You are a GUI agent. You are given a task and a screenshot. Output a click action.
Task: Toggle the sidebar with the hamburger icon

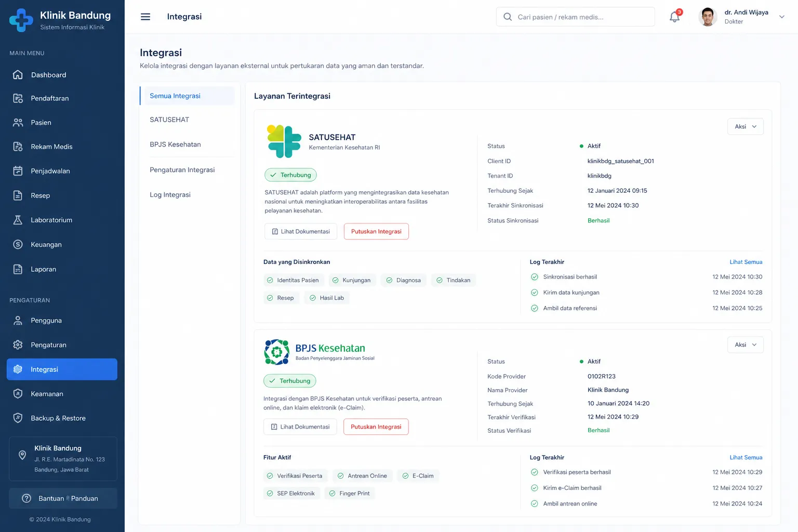[x=145, y=17]
